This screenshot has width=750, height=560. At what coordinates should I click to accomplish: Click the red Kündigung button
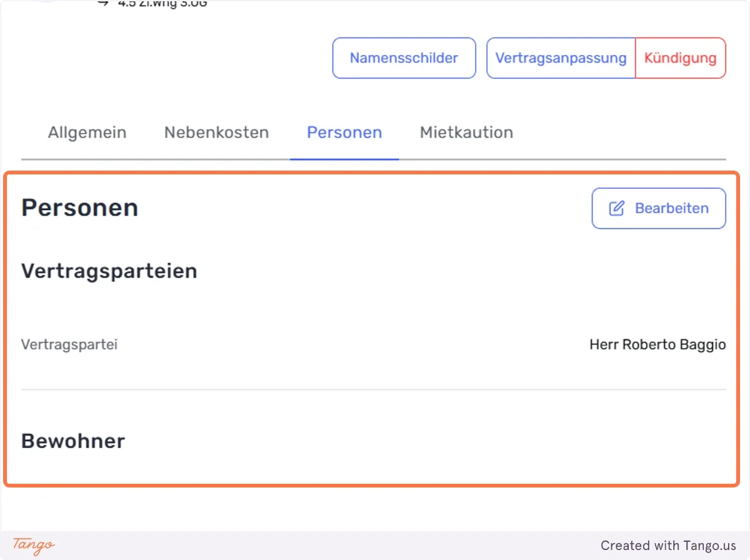coord(681,58)
